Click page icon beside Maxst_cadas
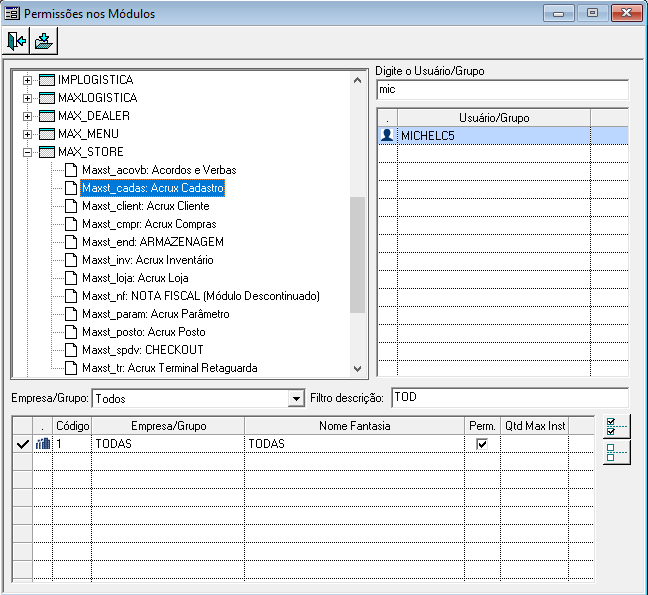 71,188
